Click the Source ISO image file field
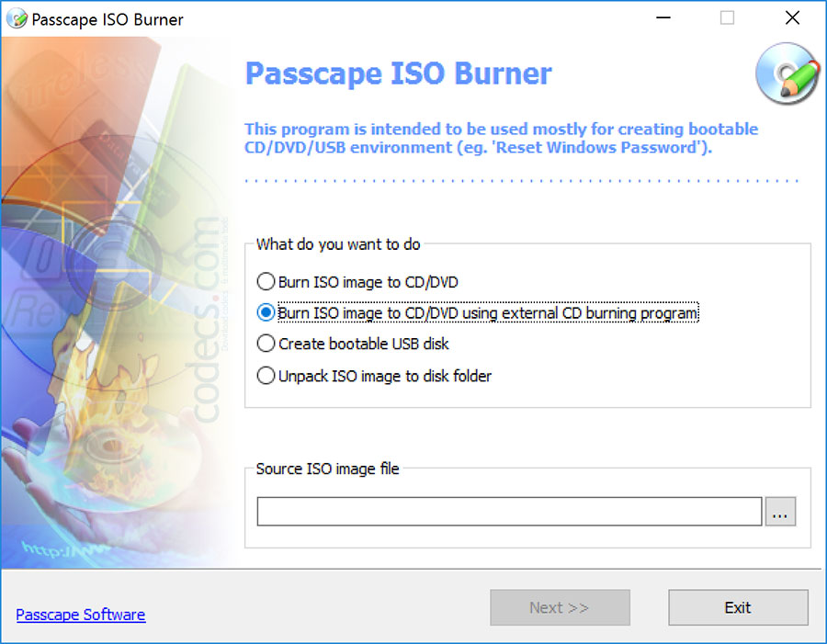This screenshot has width=827, height=644. pos(509,511)
